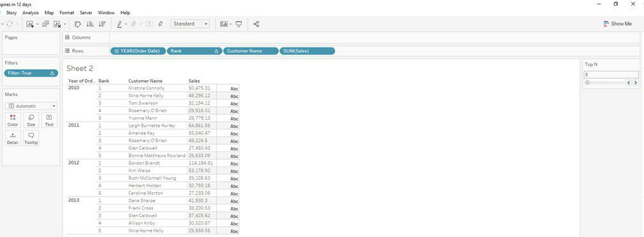Screen dimensions: 644x237
Task: Open the Highlight dropdown arrow
Action: pos(126,24)
